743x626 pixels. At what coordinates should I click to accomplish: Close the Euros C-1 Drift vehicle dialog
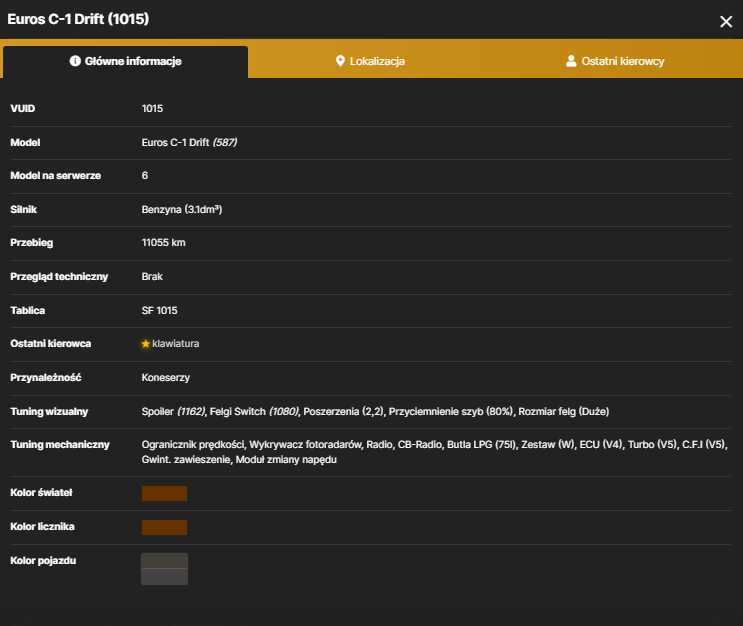(725, 22)
